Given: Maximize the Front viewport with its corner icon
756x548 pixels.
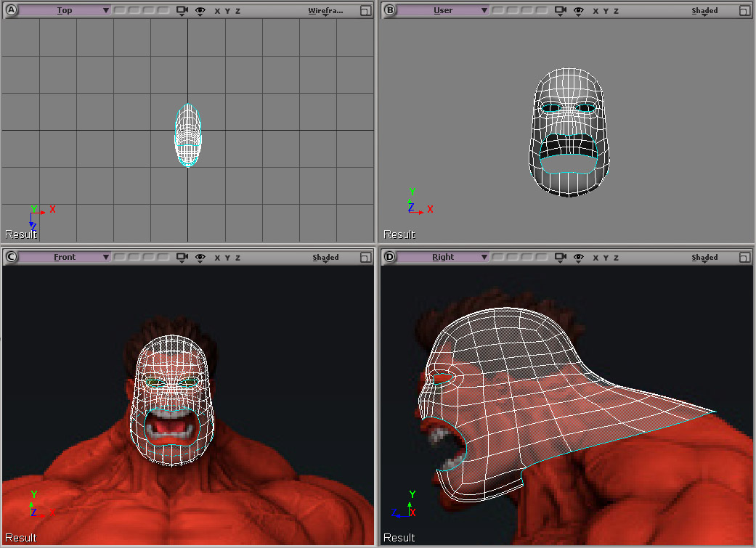Looking at the screenshot, I should [x=365, y=258].
